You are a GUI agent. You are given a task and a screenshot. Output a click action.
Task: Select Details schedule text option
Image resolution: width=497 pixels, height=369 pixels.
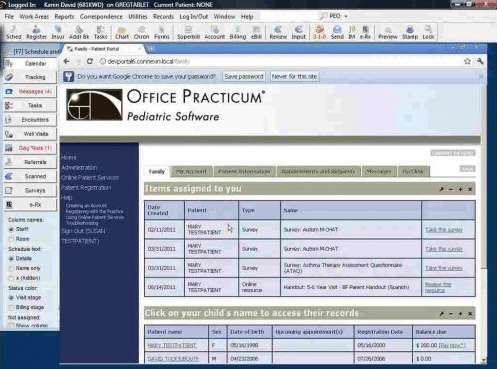(x=11, y=258)
